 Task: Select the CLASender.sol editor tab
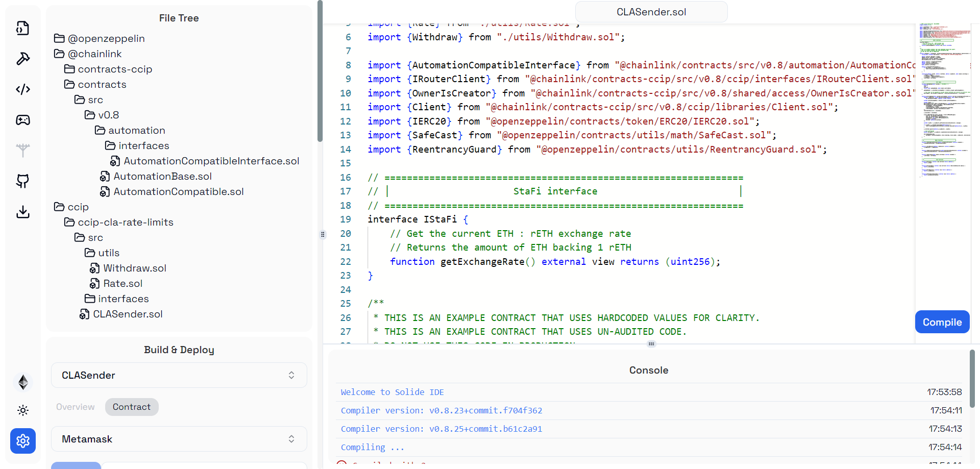(651, 12)
